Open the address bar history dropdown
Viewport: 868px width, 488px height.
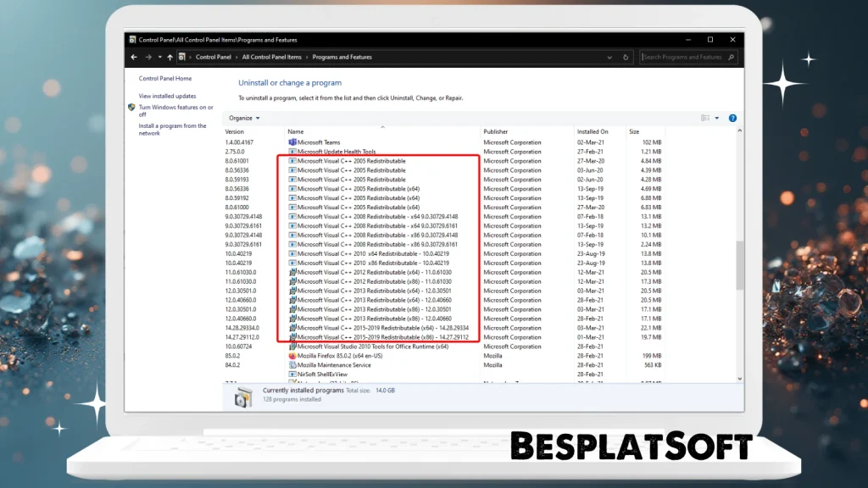(x=609, y=57)
